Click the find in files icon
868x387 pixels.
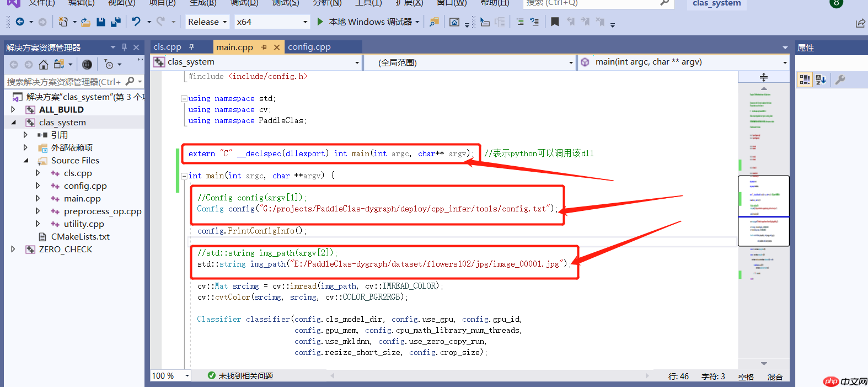click(x=435, y=22)
